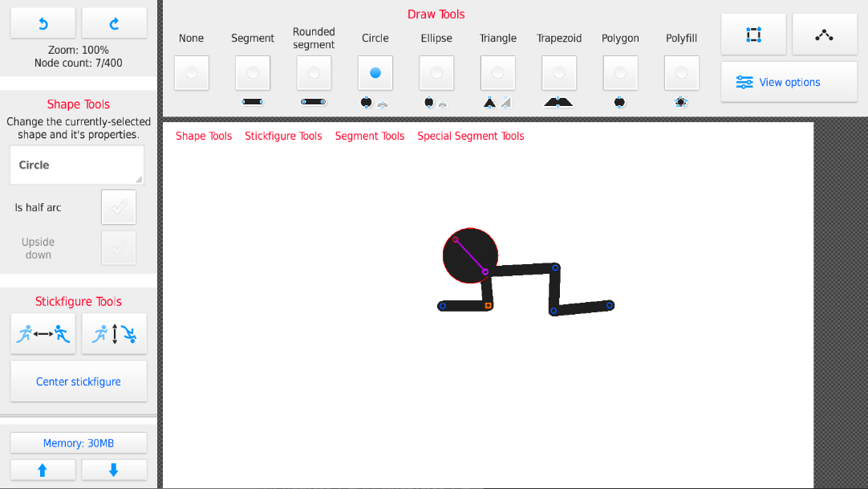
Task: Select the orange square origin node
Action: (489, 305)
